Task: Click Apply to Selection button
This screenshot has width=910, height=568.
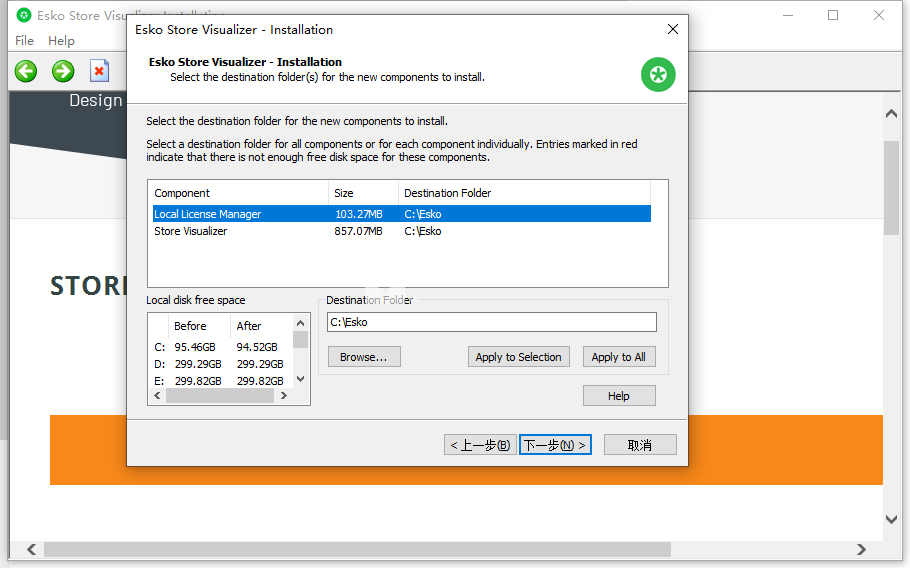Action: click(x=518, y=357)
